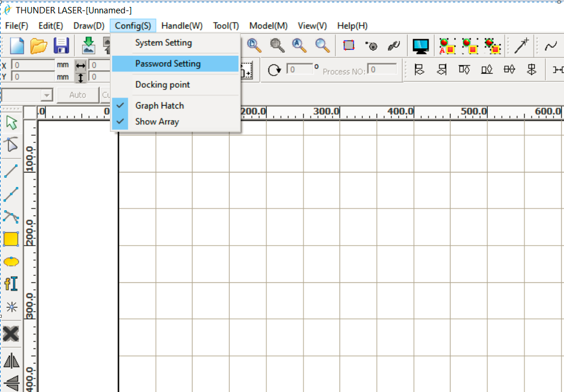Viewport: 564px width, 392px height.
Task: Toggle the vertical height lock arrow
Action: coord(81,77)
